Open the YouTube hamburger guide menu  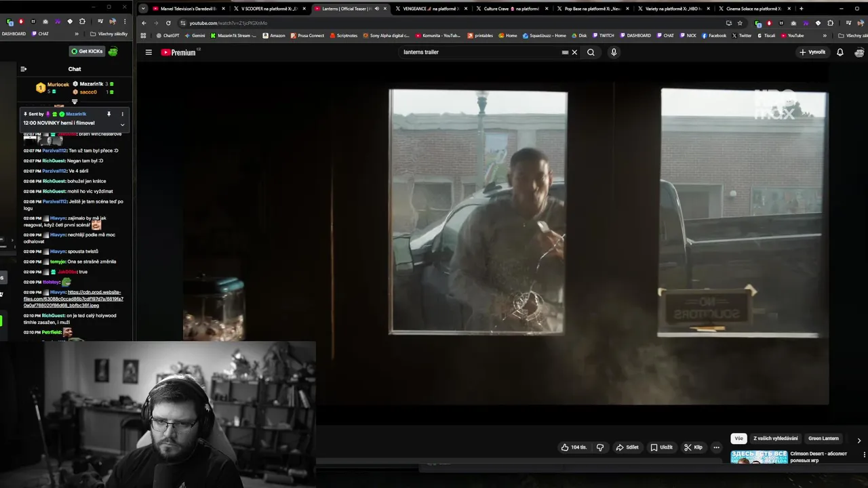[149, 52]
